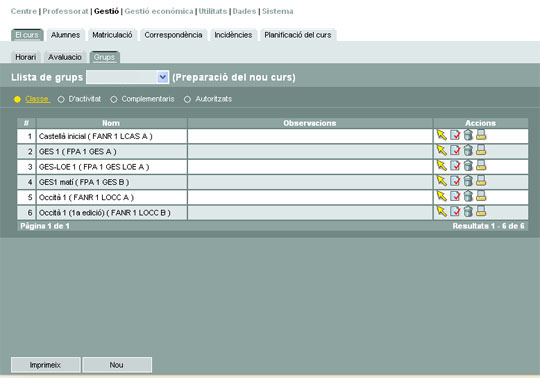Switch to the Alumnes tab

pos(65,35)
